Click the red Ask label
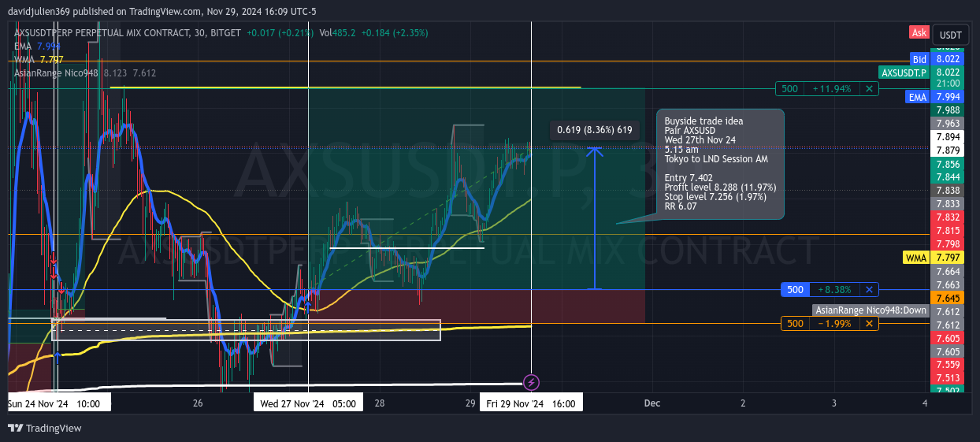 click(919, 32)
